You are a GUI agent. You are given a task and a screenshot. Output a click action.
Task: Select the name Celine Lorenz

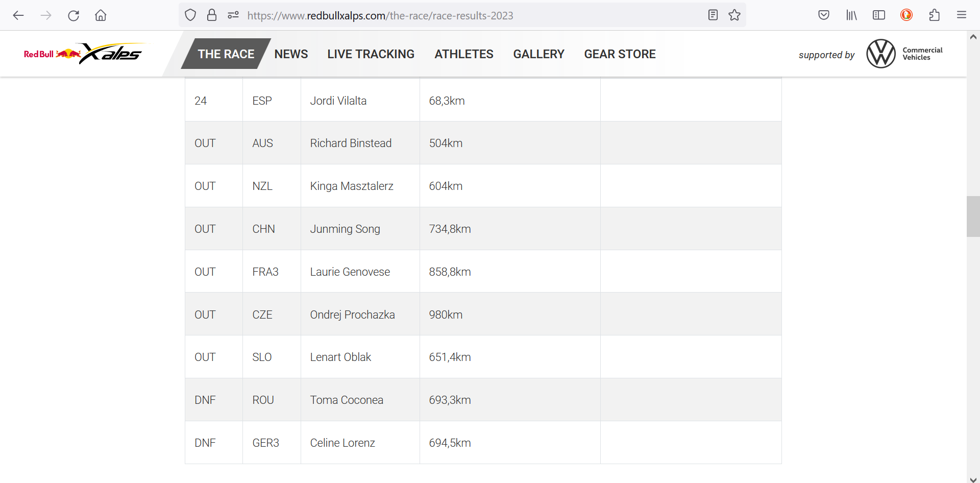pyautogui.click(x=342, y=443)
